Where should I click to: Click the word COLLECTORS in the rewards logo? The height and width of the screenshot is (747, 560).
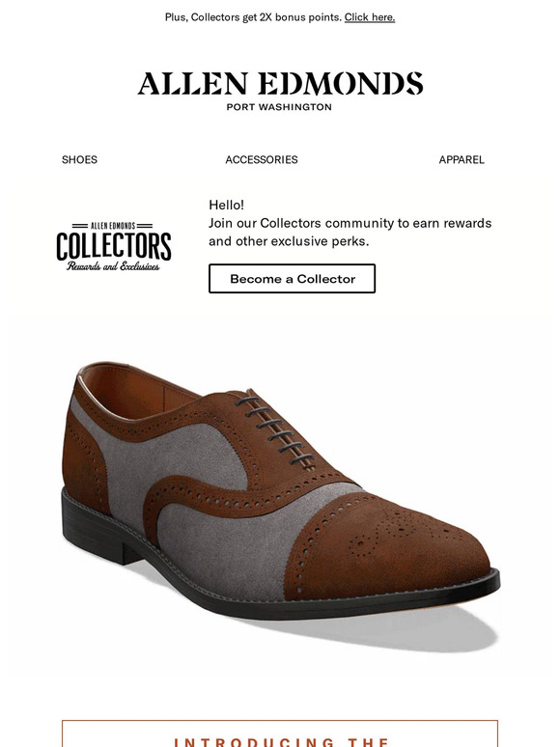click(113, 246)
